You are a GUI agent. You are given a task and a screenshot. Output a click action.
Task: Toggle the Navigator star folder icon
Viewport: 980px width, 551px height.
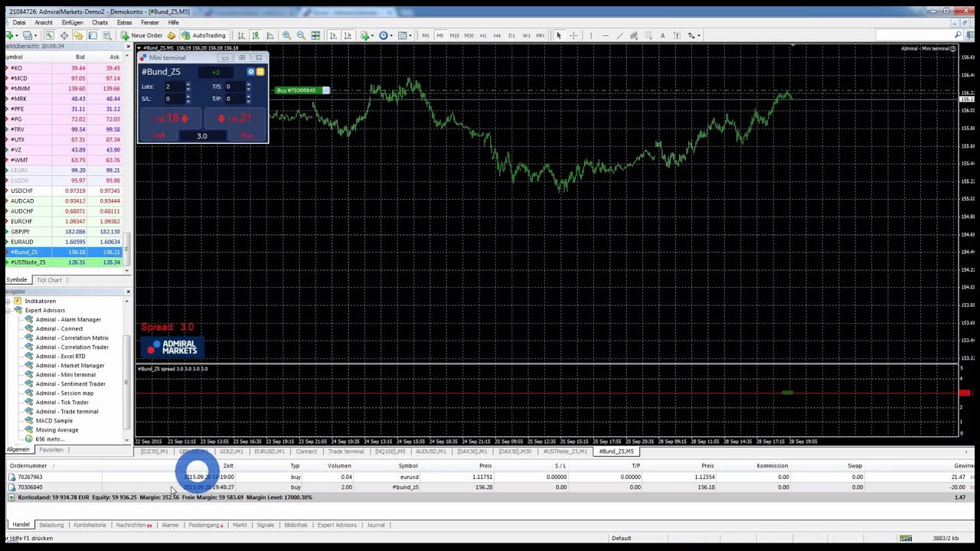pyautogui.click(x=78, y=35)
